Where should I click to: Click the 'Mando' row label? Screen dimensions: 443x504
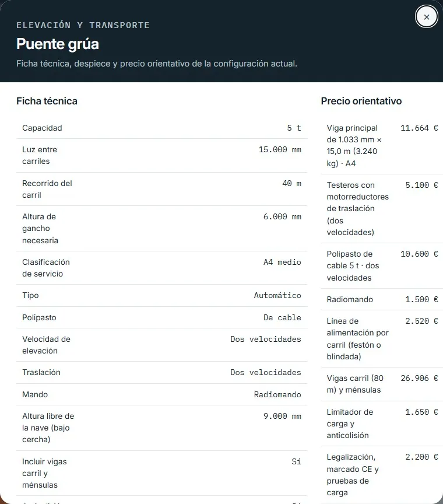pyautogui.click(x=35, y=394)
